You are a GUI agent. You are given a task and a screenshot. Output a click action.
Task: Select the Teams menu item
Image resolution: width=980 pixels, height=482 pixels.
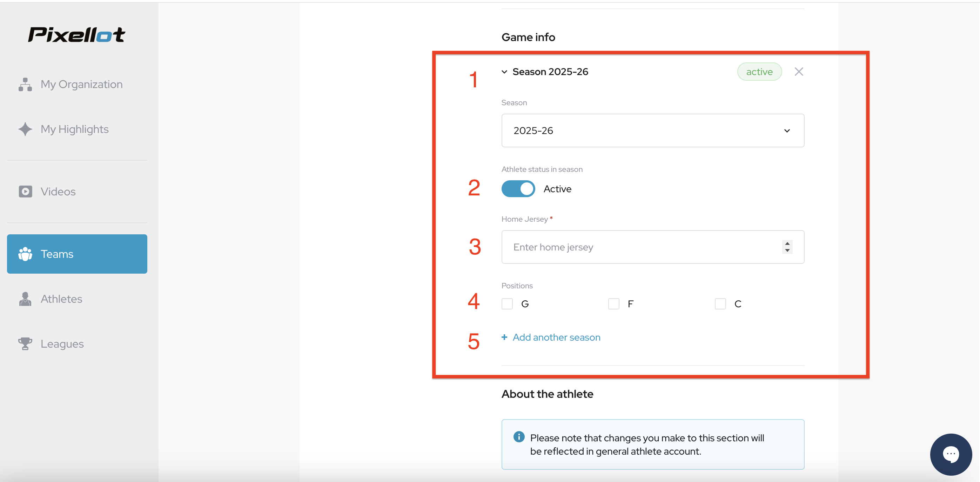(x=77, y=254)
